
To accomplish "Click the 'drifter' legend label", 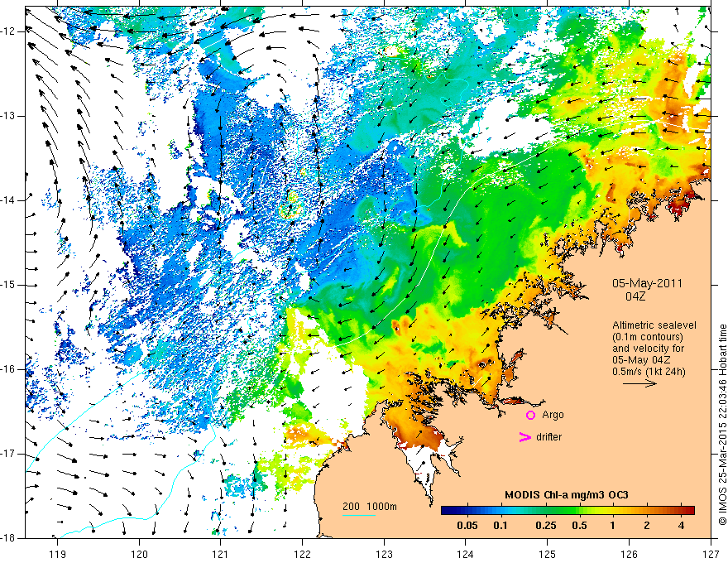I will (548, 436).
